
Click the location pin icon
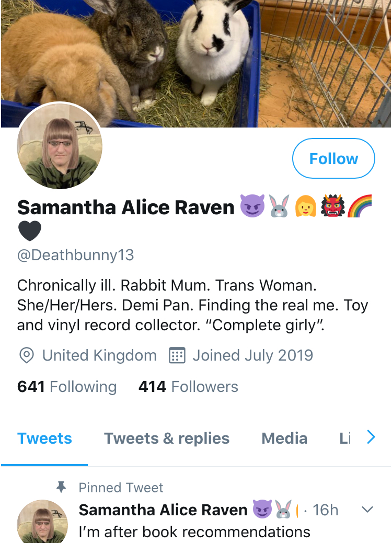pos(26,356)
